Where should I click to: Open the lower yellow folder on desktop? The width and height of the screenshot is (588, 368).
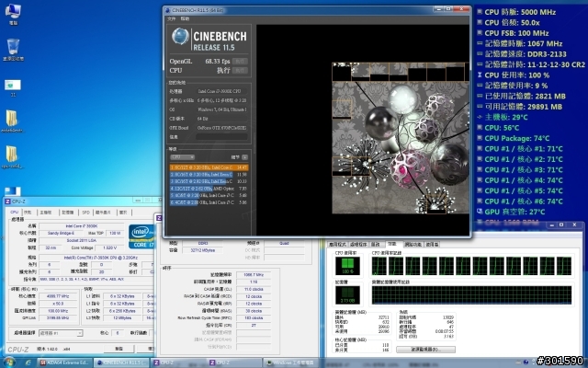[12, 156]
